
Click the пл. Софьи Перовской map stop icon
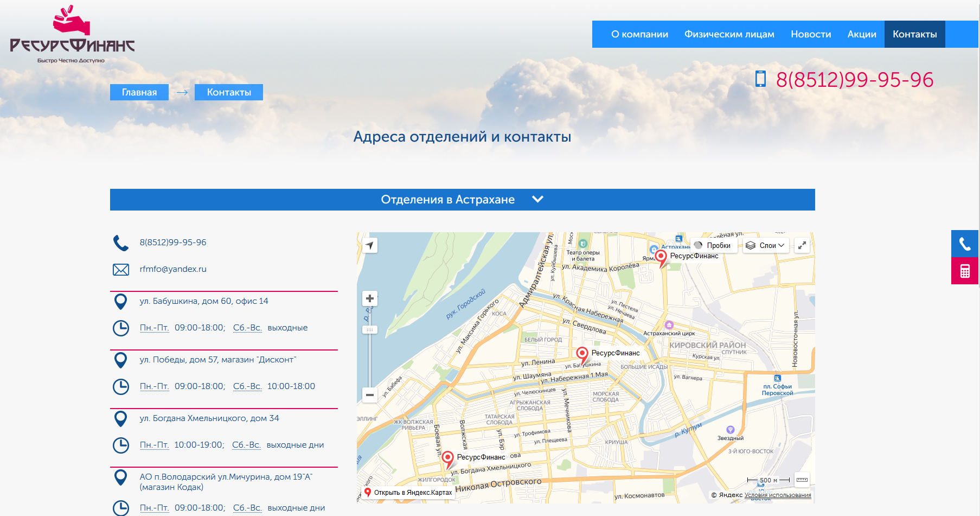tap(777, 378)
